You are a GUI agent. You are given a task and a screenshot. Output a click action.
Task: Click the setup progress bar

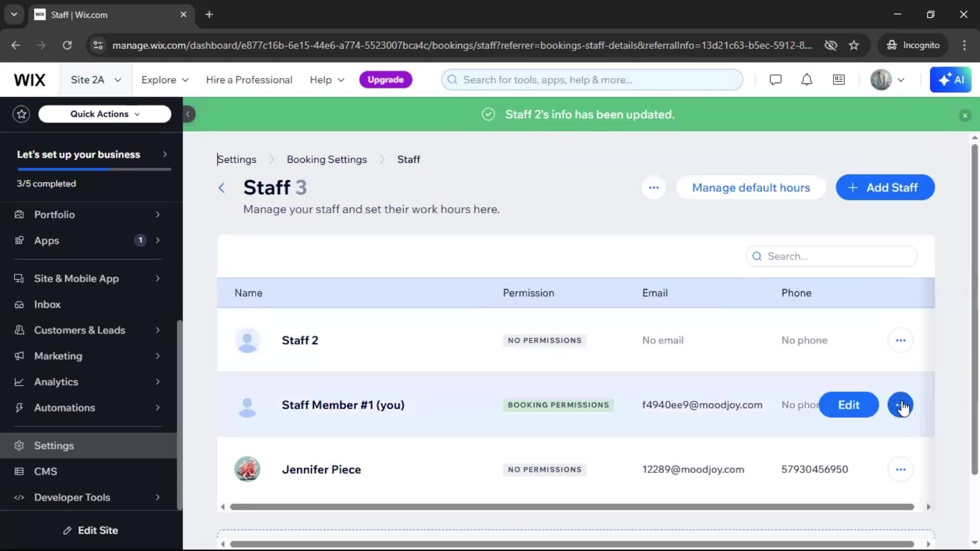pyautogui.click(x=94, y=169)
